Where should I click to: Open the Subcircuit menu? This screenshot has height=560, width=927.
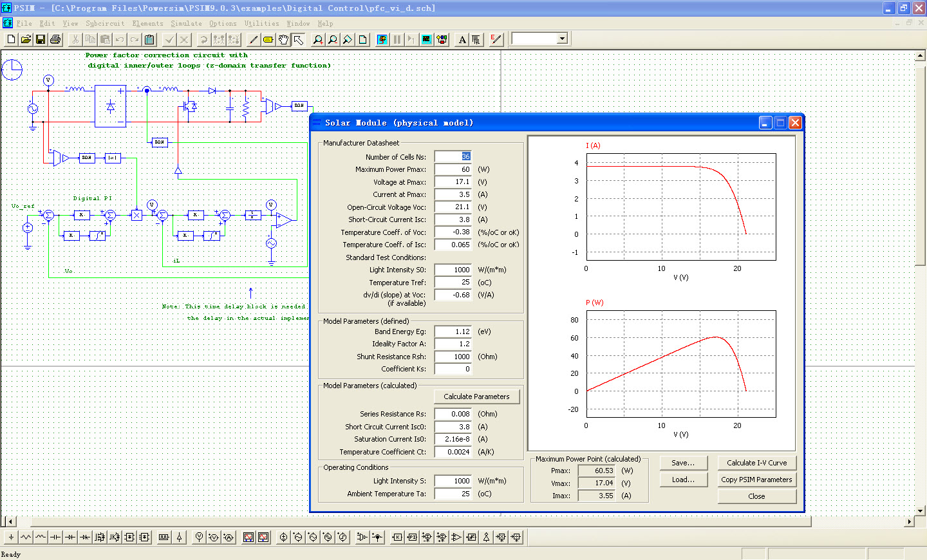coord(105,24)
